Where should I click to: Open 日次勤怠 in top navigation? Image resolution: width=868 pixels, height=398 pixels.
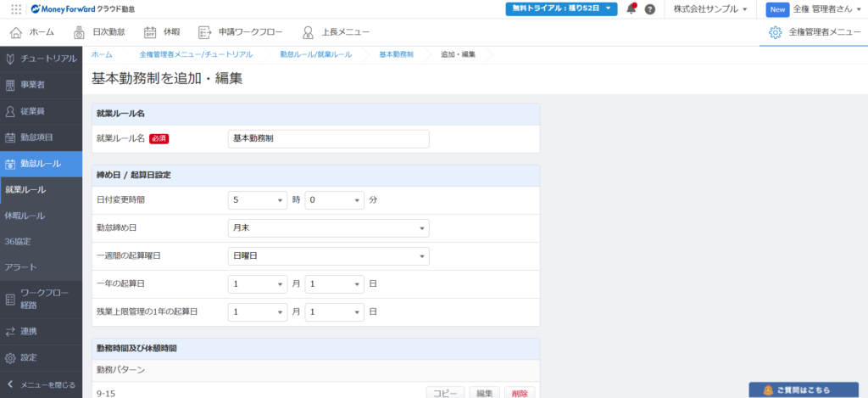point(99,32)
